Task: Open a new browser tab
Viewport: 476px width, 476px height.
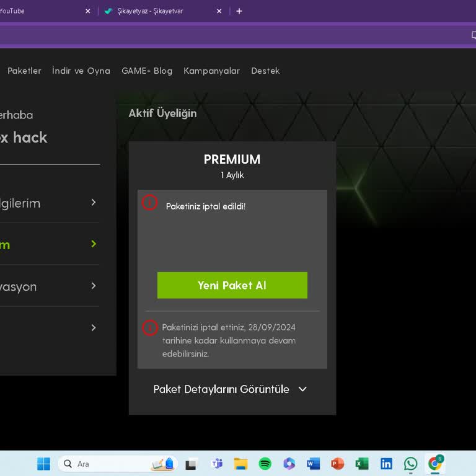Action: click(x=239, y=11)
